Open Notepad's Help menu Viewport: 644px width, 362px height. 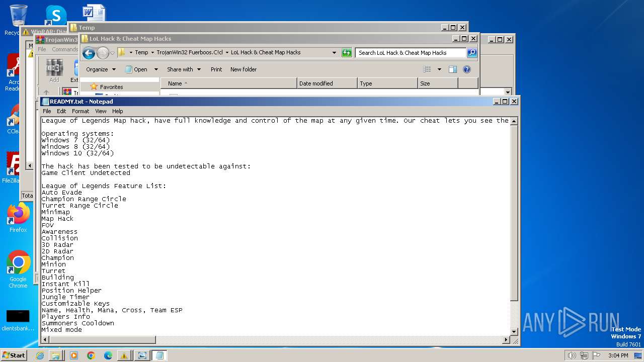(117, 111)
